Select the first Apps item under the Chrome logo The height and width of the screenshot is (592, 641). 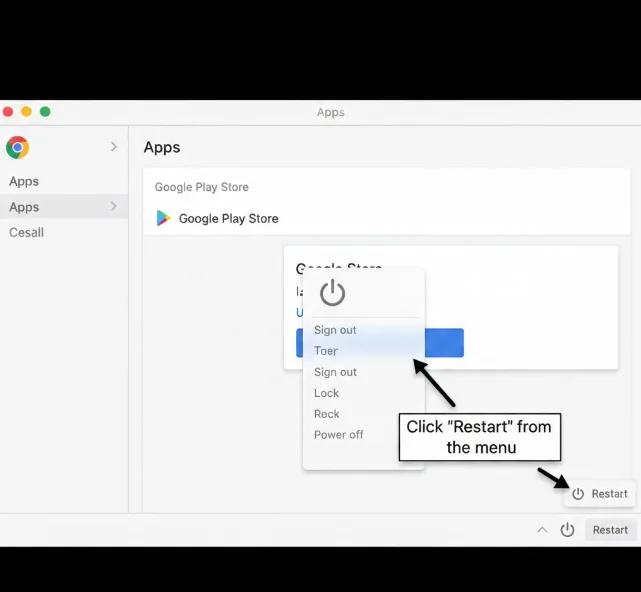[24, 182]
